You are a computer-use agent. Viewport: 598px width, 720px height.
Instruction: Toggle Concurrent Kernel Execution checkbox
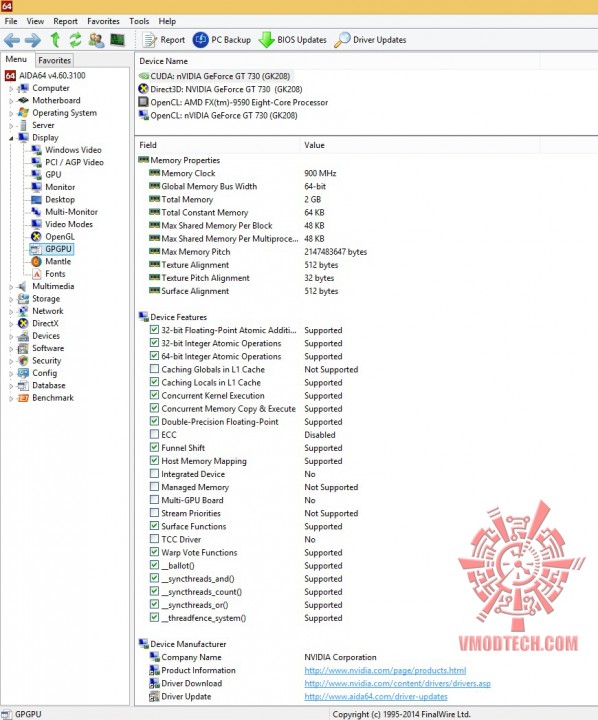click(154, 395)
